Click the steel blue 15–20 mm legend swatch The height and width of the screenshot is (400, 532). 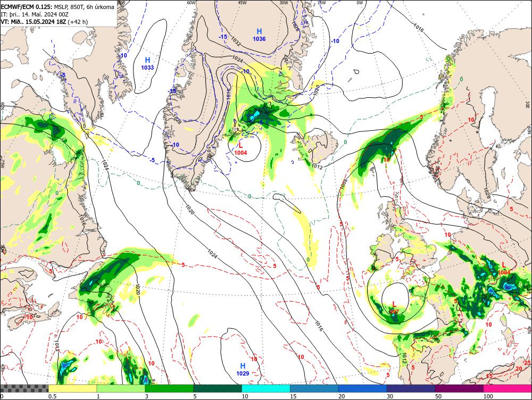(x=314, y=388)
